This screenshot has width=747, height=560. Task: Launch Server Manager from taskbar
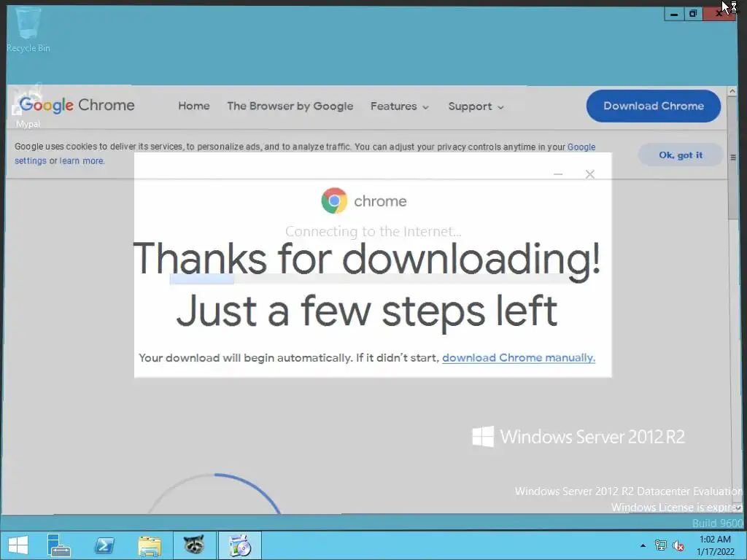pyautogui.click(x=58, y=545)
